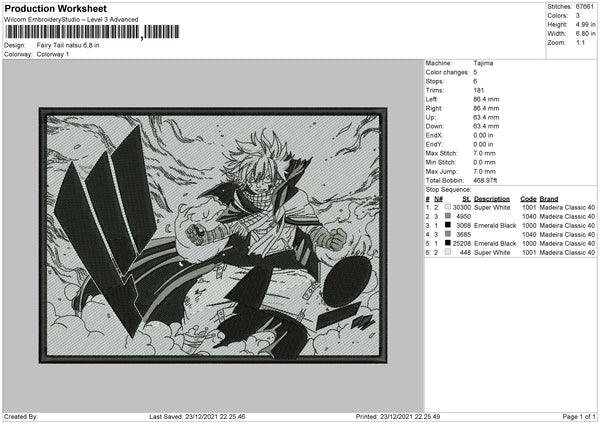The image size is (600, 424).
Task: Click code 1040 in stop row 2
Action: 529,217
